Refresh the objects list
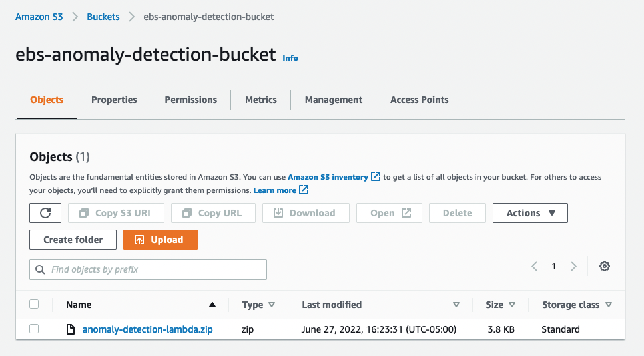This screenshot has height=356, width=644. click(45, 213)
